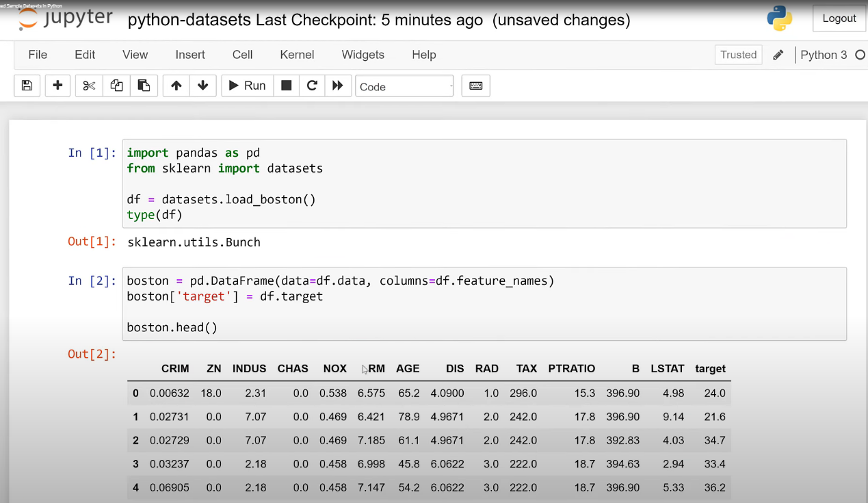Click the CHAS column header
868x503 pixels.
tap(293, 368)
